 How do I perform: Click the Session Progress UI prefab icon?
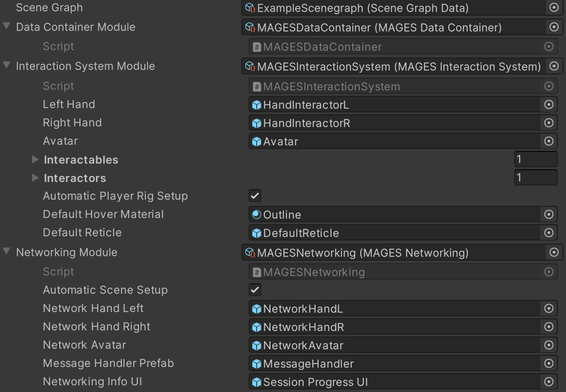(x=256, y=382)
